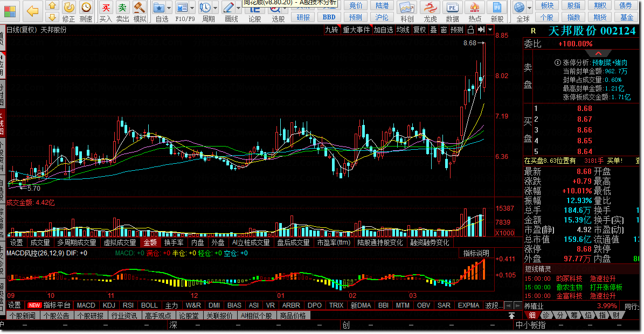Select the 换手率 turnover tab
Screen dimensions: 644x334
tap(174, 242)
